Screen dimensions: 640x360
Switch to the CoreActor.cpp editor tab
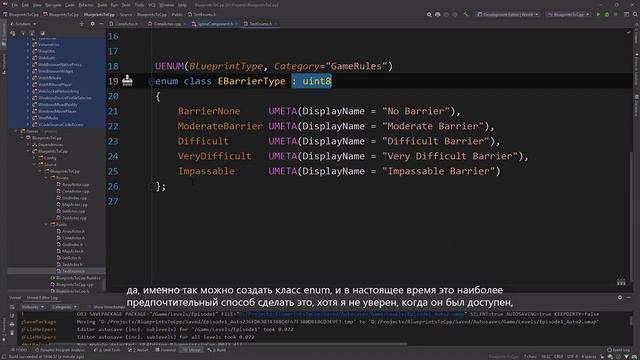(167, 24)
